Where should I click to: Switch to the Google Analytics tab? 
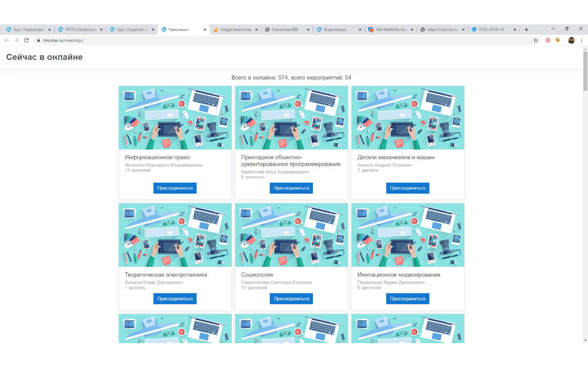tap(236, 29)
